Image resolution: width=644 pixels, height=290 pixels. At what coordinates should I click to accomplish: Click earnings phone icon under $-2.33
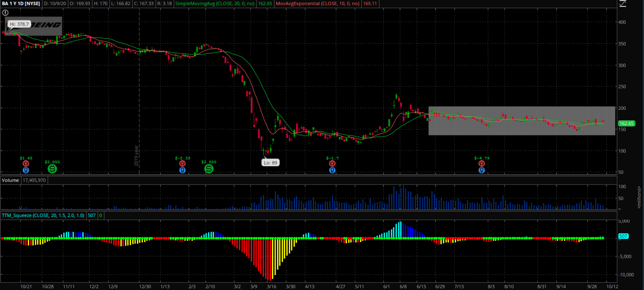pos(182,164)
